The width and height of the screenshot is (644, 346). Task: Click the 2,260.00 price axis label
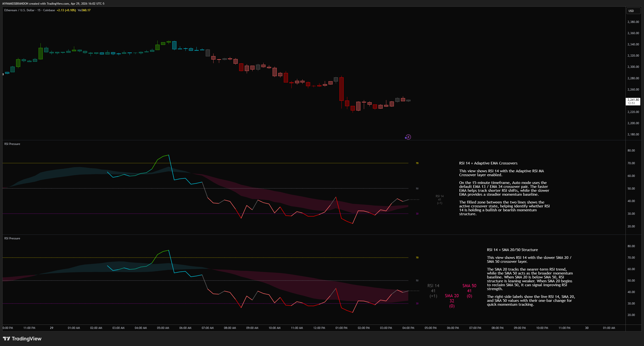pyautogui.click(x=633, y=90)
